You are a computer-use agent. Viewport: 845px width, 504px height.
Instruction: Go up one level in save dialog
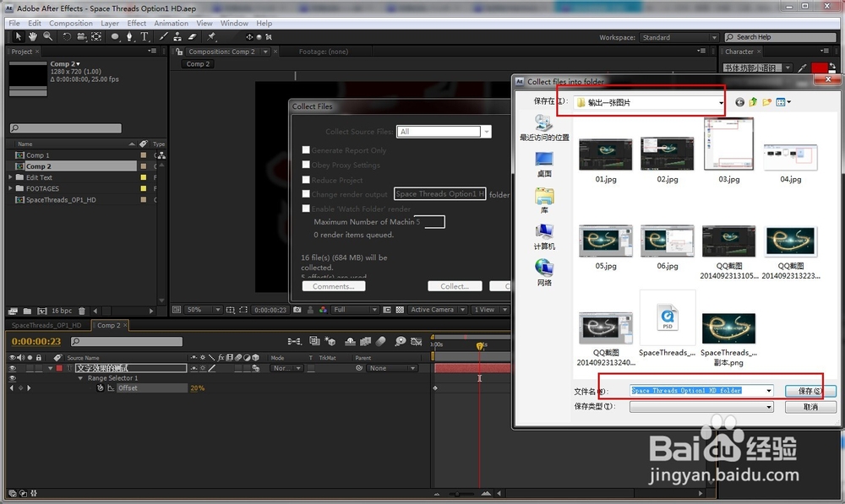pyautogui.click(x=753, y=102)
